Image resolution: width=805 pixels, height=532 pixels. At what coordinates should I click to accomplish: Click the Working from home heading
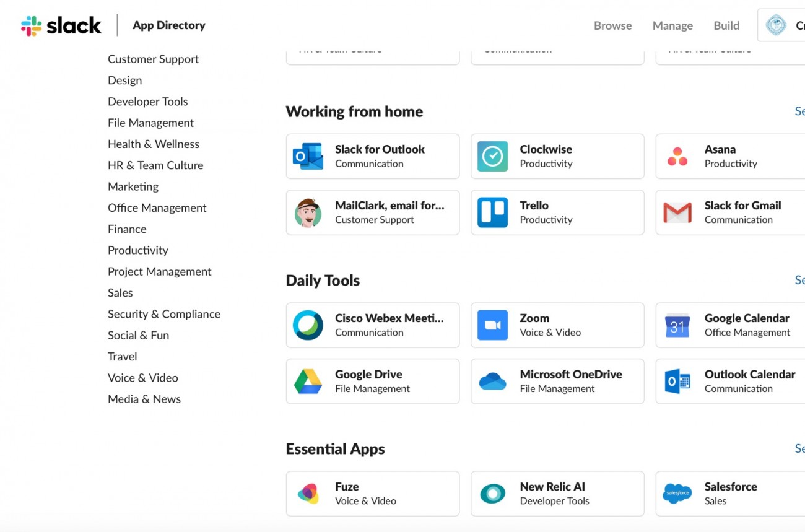coord(354,111)
